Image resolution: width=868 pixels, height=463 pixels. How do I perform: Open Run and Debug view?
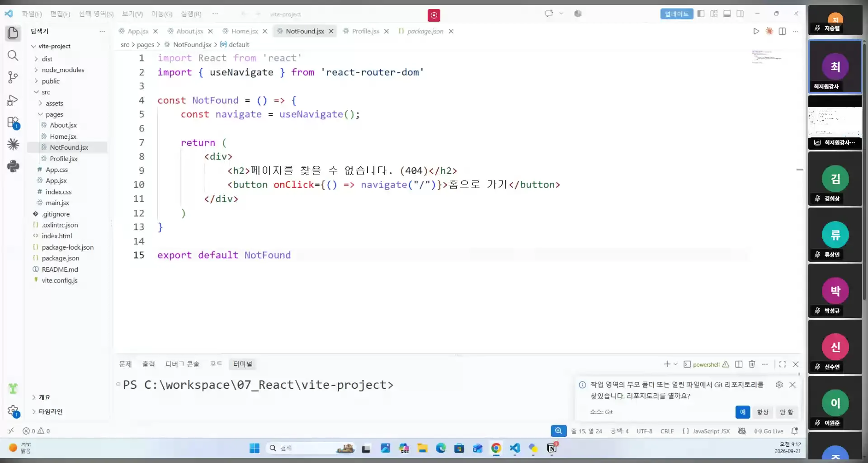13,100
